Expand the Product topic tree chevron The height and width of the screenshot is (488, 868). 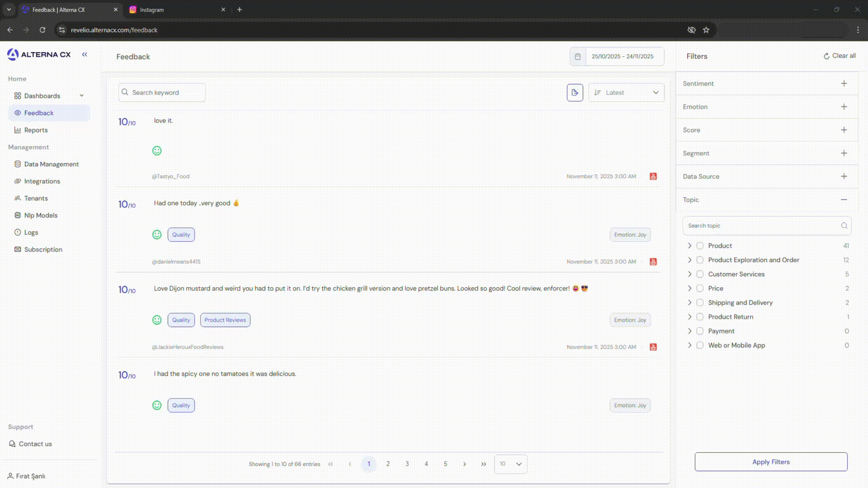(x=689, y=246)
